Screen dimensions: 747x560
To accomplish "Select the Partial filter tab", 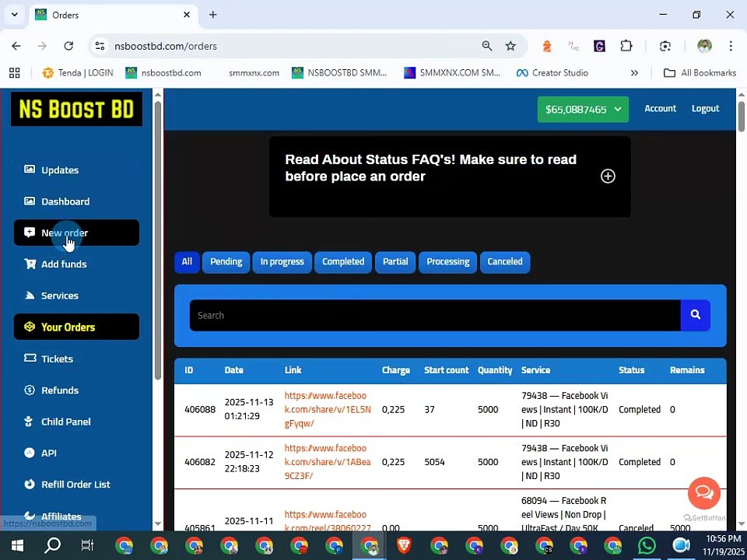I will (x=395, y=262).
